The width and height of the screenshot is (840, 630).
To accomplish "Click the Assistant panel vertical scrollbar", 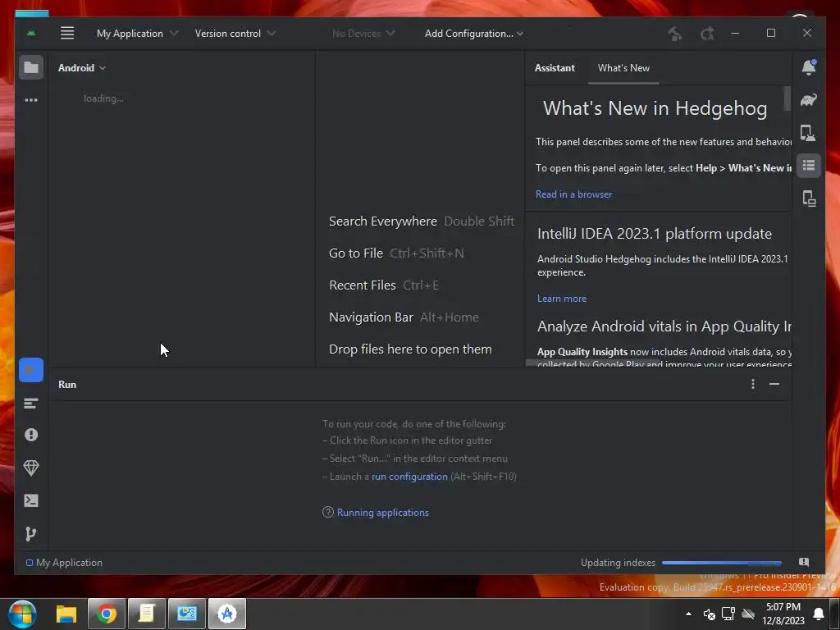I will 787,98.
